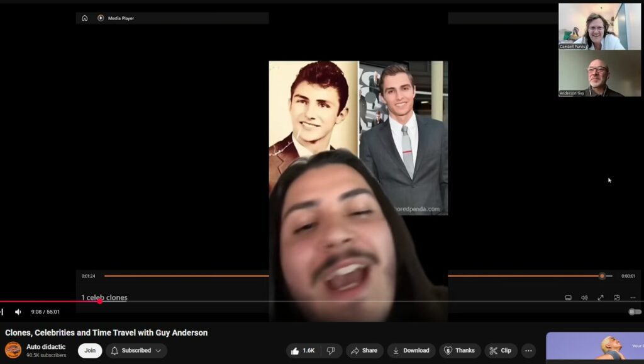Click the orange Media Player seek handle
Image resolution: width=644 pixels, height=364 pixels.
pyautogui.click(x=602, y=276)
